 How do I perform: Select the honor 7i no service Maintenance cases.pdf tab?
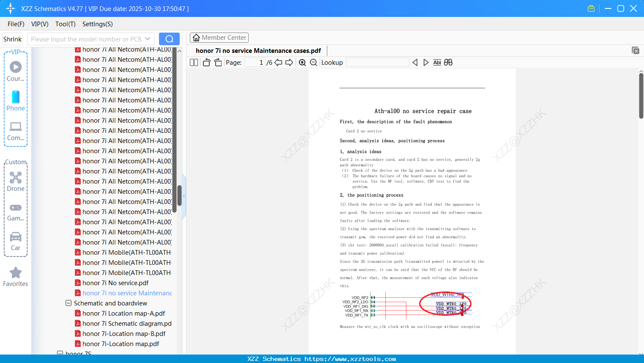tap(258, 51)
